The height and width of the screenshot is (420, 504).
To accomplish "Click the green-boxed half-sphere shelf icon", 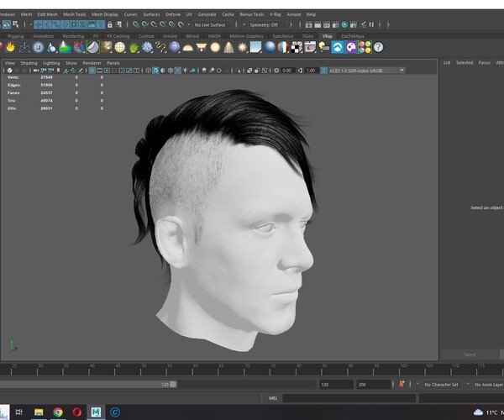I will pos(92,47).
